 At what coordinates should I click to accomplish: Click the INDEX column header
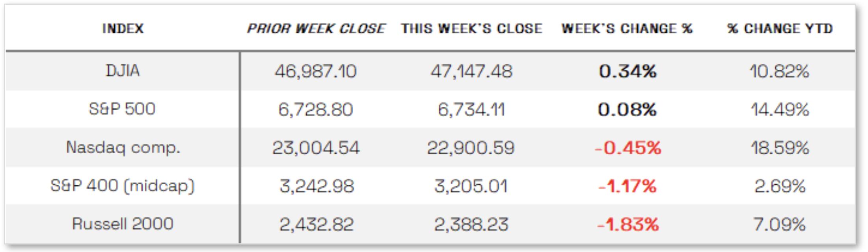click(123, 28)
